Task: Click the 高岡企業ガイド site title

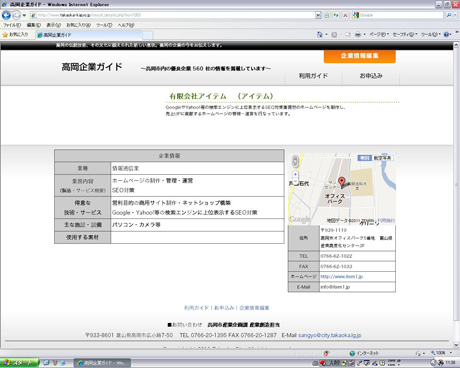Action: click(92, 67)
